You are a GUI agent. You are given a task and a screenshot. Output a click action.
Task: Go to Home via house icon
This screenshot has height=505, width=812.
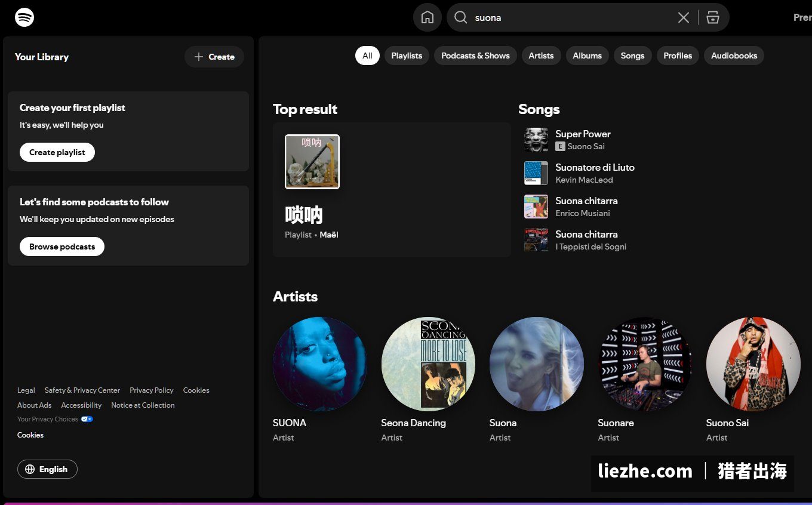(427, 17)
